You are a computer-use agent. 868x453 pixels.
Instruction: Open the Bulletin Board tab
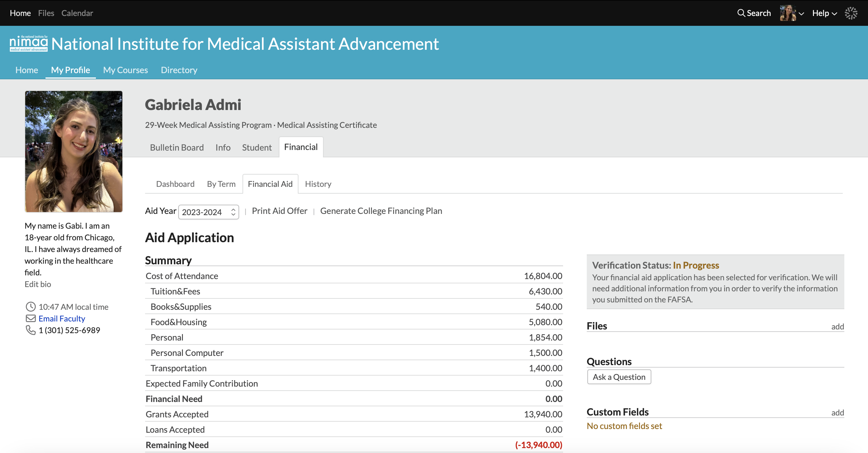[176, 148]
